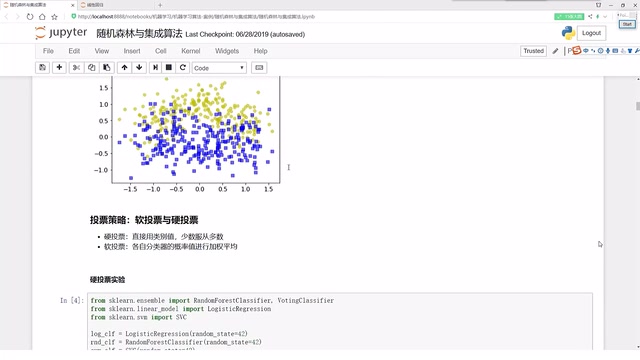Paste cells below in the Jupyter toolbar
Screen dimensions: 640x360
(x=107, y=68)
